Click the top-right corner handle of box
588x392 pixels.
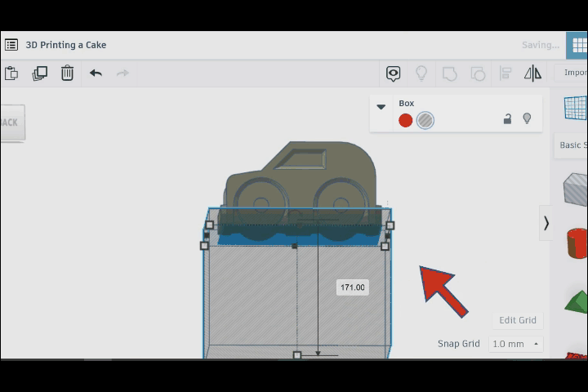(x=390, y=225)
